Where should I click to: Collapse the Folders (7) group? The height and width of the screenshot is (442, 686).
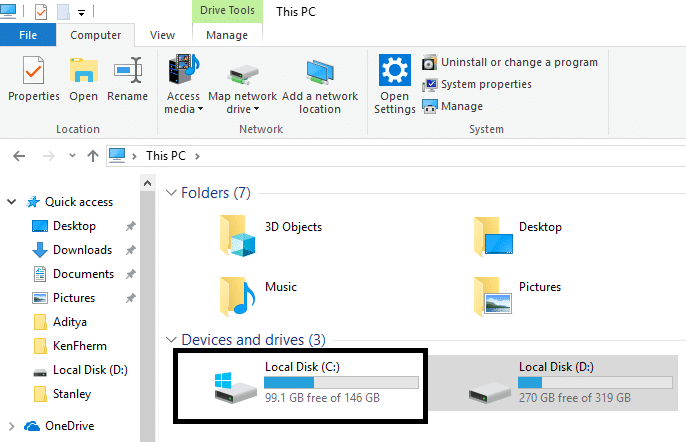click(x=171, y=193)
